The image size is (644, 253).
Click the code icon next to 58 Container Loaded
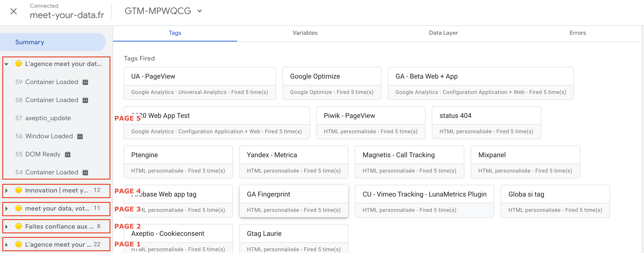(85, 100)
